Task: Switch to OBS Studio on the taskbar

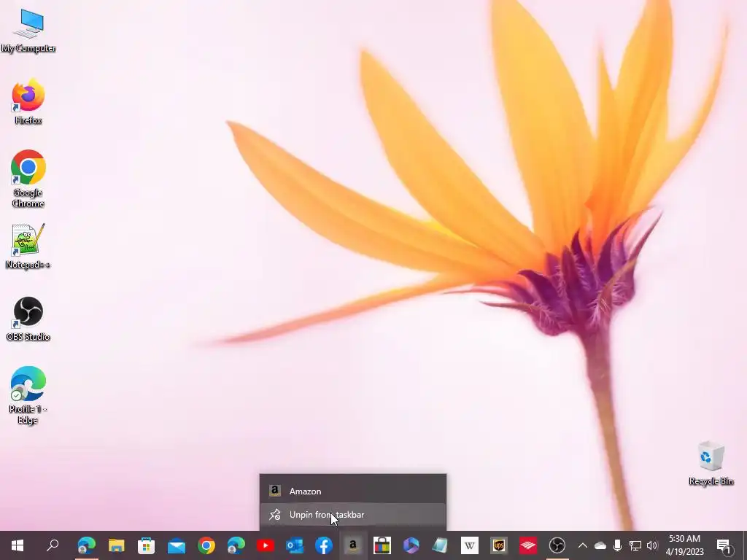Action: [557, 545]
